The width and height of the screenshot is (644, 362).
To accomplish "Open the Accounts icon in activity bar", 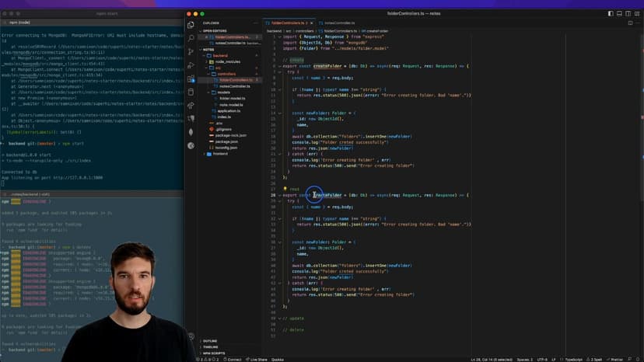I will point(191,336).
